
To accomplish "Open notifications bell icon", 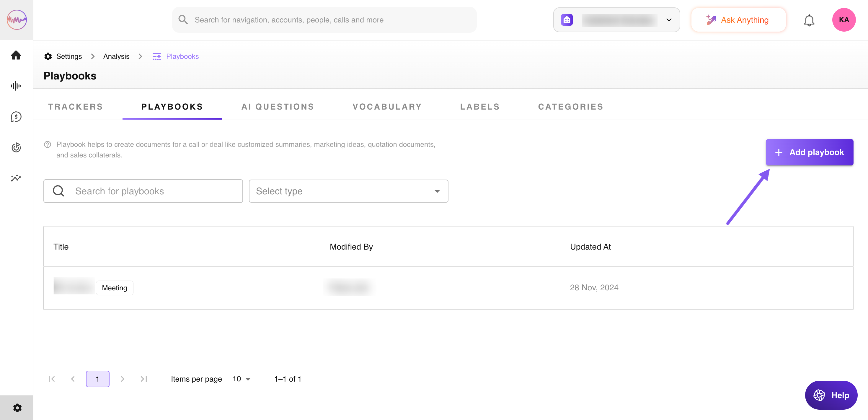I will click(809, 20).
